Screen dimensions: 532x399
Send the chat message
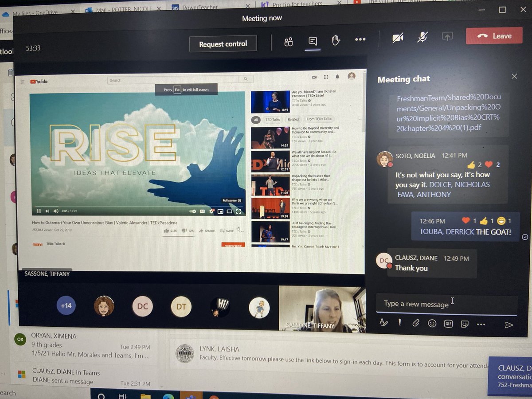[x=509, y=325]
